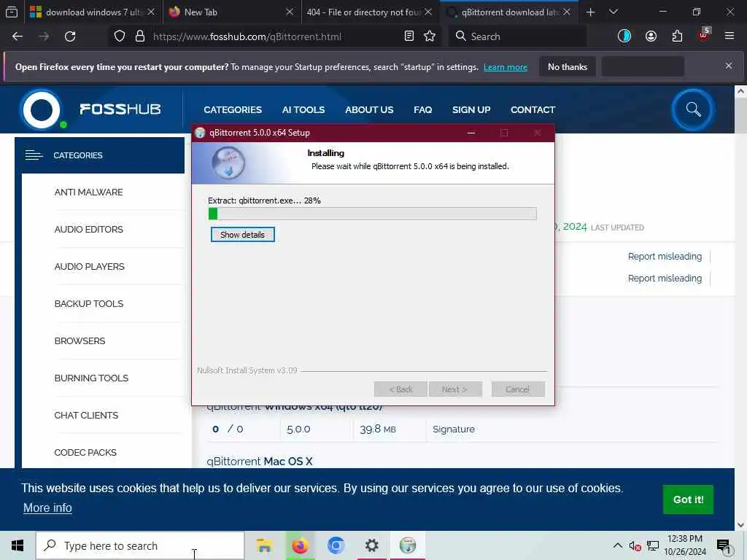
Task: Select the qBittorrent download tab
Action: (x=508, y=12)
